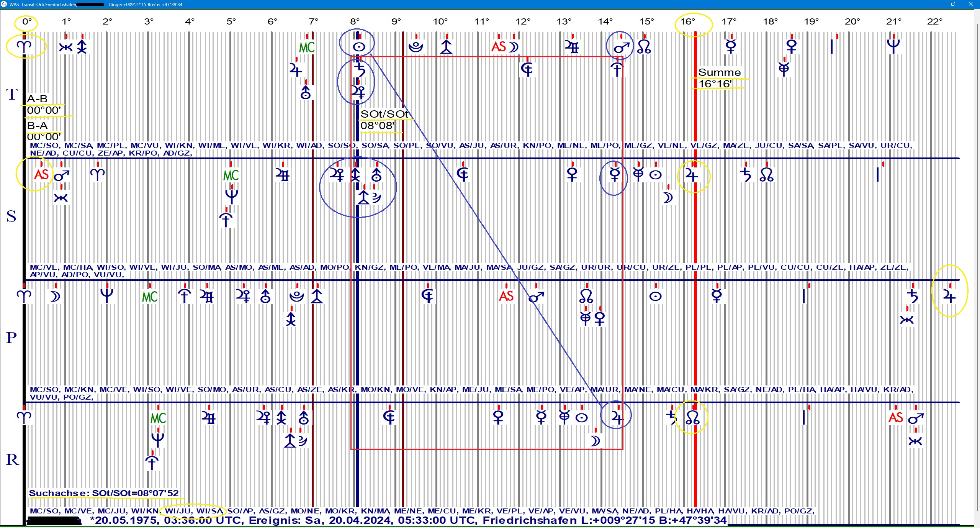Click the Sun glyph in the P row
Image resolution: width=980 pixels, height=528 pixels.
(x=656, y=297)
